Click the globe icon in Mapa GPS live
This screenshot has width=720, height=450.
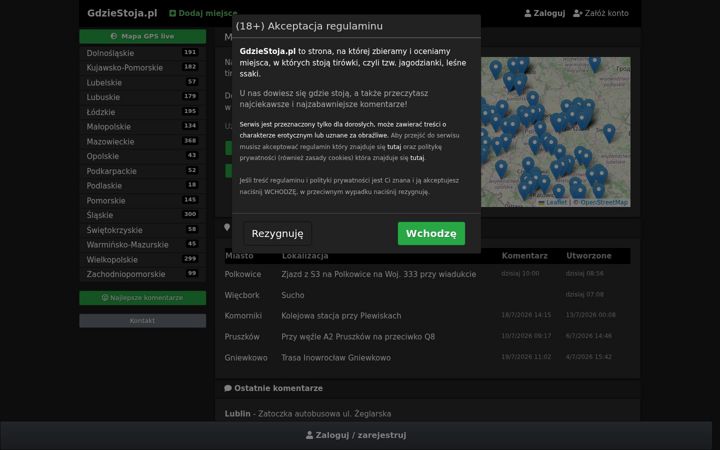coord(114,36)
